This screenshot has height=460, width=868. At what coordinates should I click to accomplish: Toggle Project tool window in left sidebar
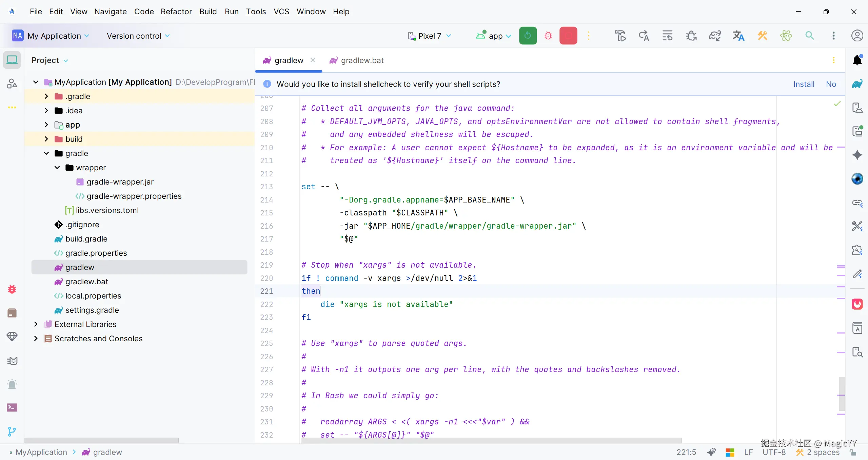(12, 60)
